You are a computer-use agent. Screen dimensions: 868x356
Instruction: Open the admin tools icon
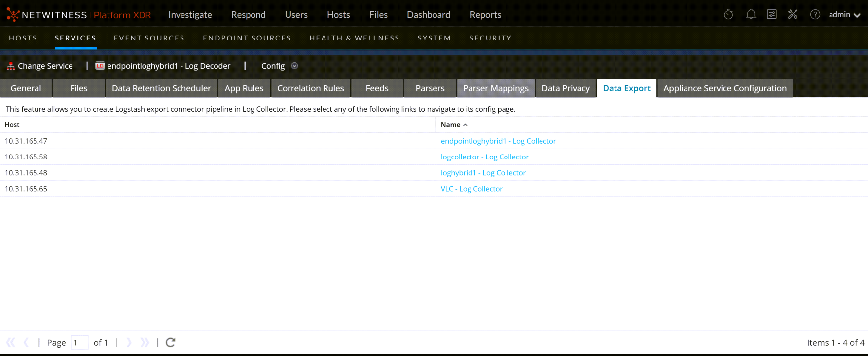(x=793, y=14)
